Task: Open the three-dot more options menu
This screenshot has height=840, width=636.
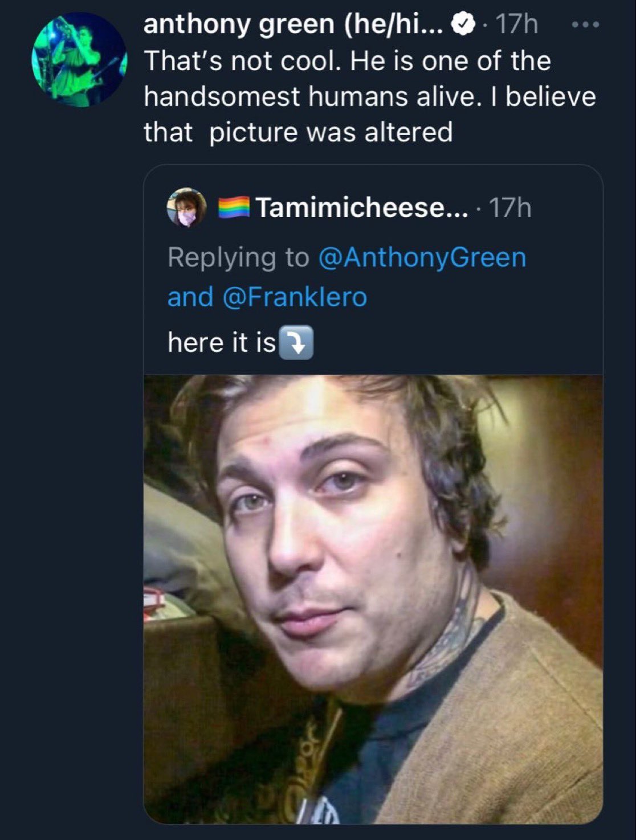Action: click(585, 24)
